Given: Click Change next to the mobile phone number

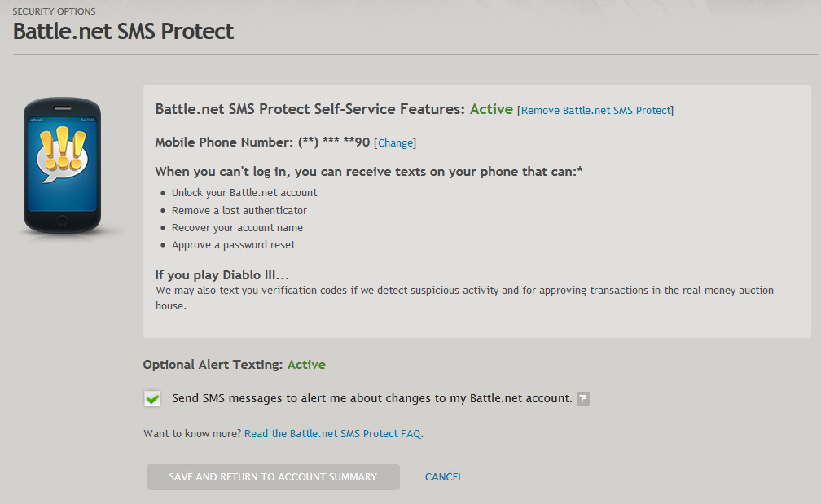Looking at the screenshot, I should [395, 142].
